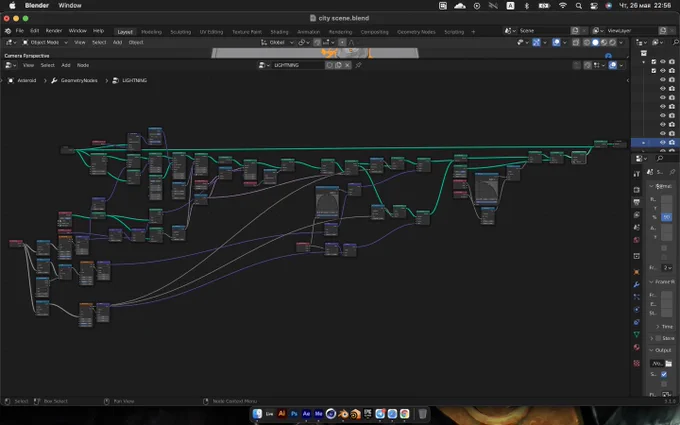Viewport: 680px width, 425px height.
Task: Open the Render menu
Action: click(x=54, y=31)
